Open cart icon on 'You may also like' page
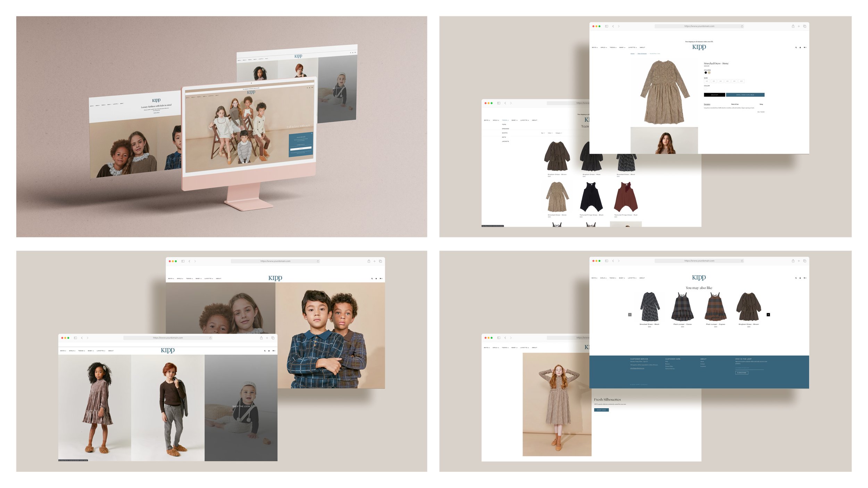Viewport: 868px width, 488px height. click(805, 278)
